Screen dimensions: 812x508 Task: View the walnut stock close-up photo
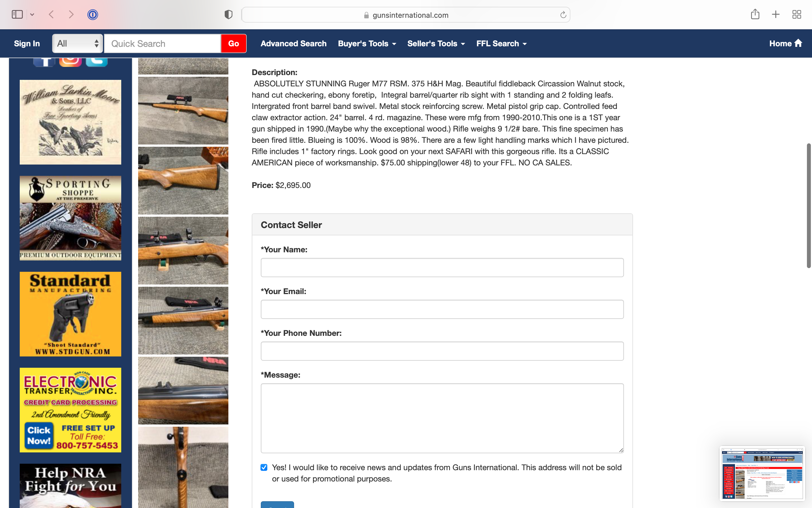(183, 181)
